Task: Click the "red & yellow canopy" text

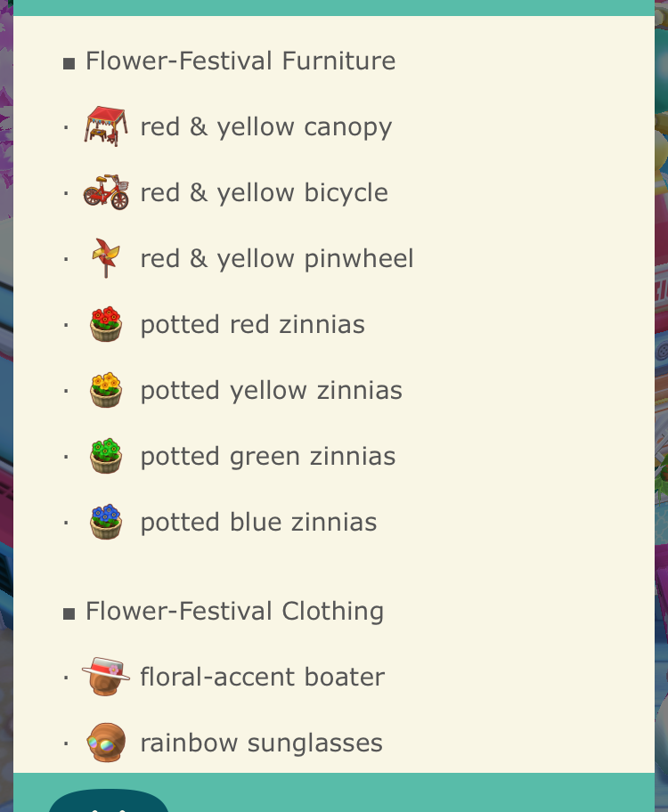Action: pos(265,127)
